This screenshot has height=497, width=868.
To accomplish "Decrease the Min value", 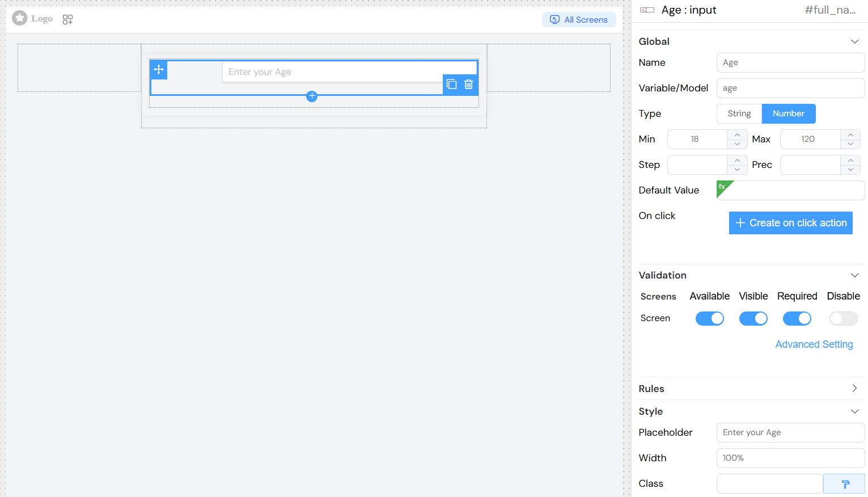I will click(x=737, y=144).
